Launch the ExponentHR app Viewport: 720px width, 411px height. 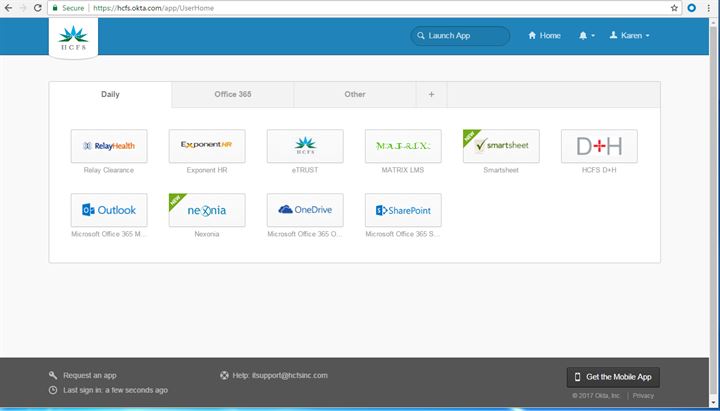coord(207,146)
